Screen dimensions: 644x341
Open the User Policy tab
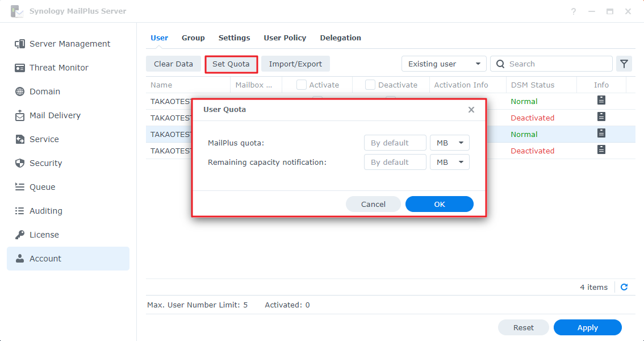pyautogui.click(x=285, y=38)
